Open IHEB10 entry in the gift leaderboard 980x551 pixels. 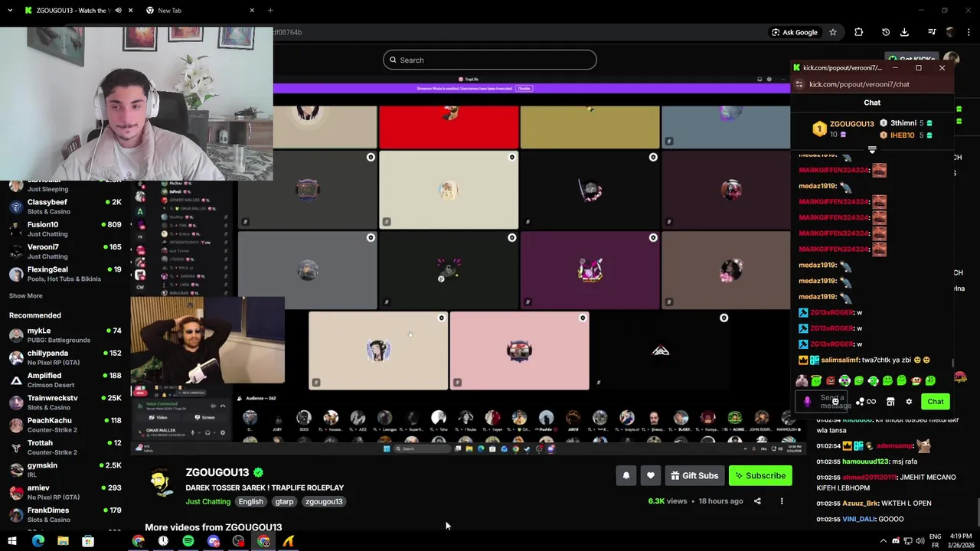pyautogui.click(x=906, y=135)
